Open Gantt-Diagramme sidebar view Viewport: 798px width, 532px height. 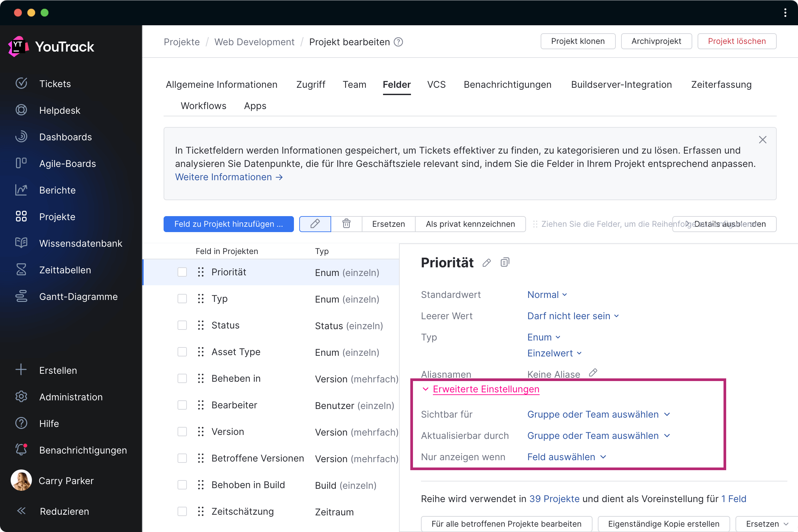(78, 296)
